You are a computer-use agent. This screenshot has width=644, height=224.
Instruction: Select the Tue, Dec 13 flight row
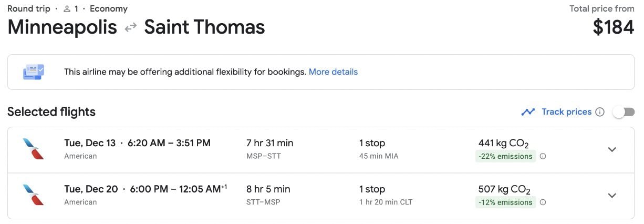[321, 150]
